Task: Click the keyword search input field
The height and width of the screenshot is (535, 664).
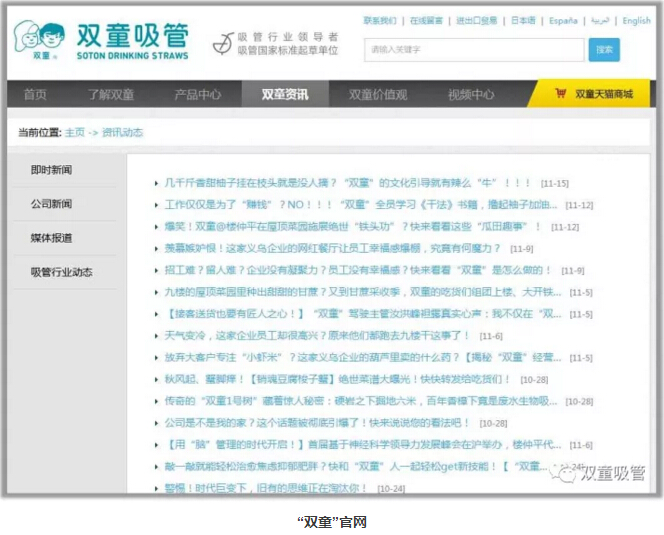Action: click(473, 49)
